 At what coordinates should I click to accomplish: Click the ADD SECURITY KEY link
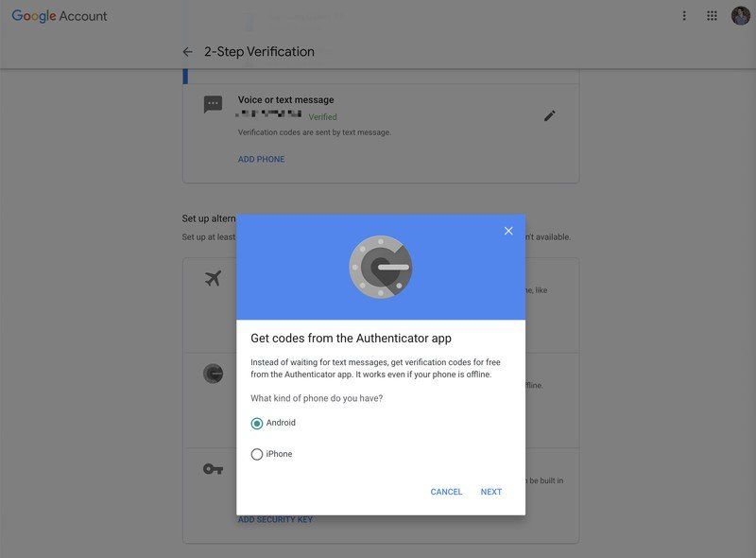275,518
